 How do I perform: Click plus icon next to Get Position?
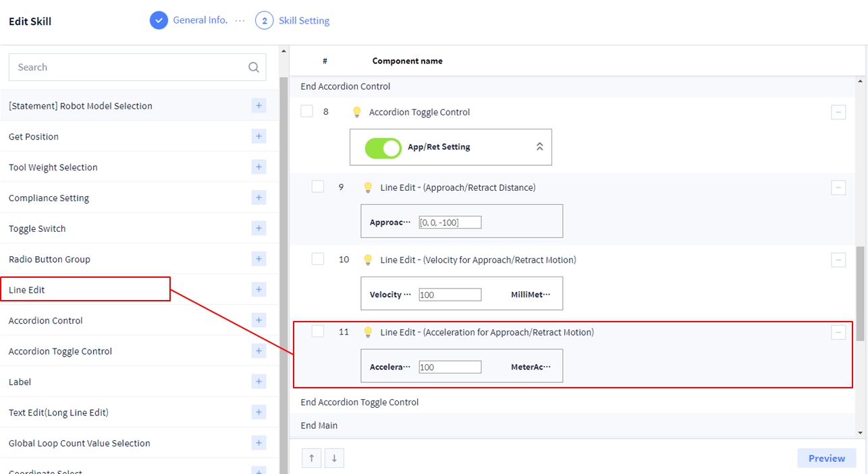tap(259, 136)
